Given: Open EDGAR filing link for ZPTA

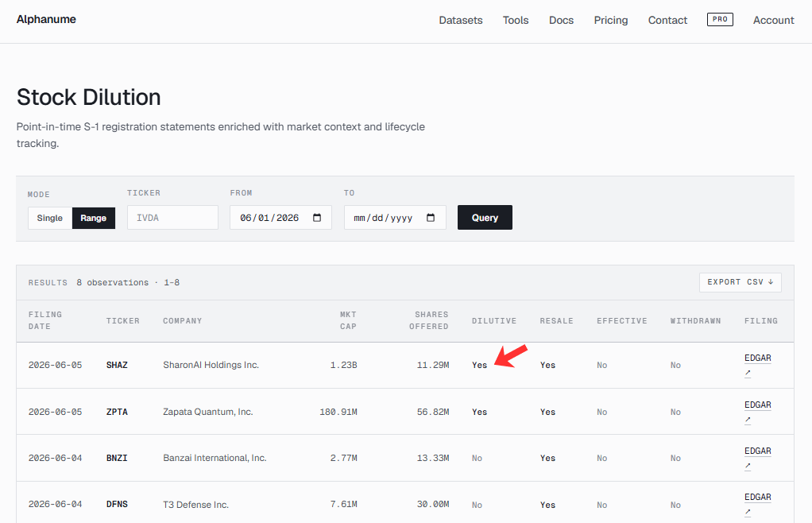Looking at the screenshot, I should [x=758, y=412].
